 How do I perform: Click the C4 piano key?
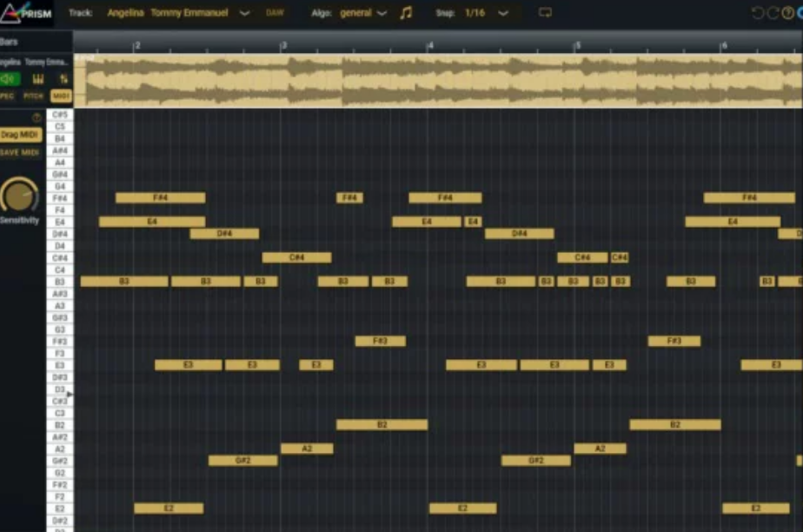(x=60, y=269)
